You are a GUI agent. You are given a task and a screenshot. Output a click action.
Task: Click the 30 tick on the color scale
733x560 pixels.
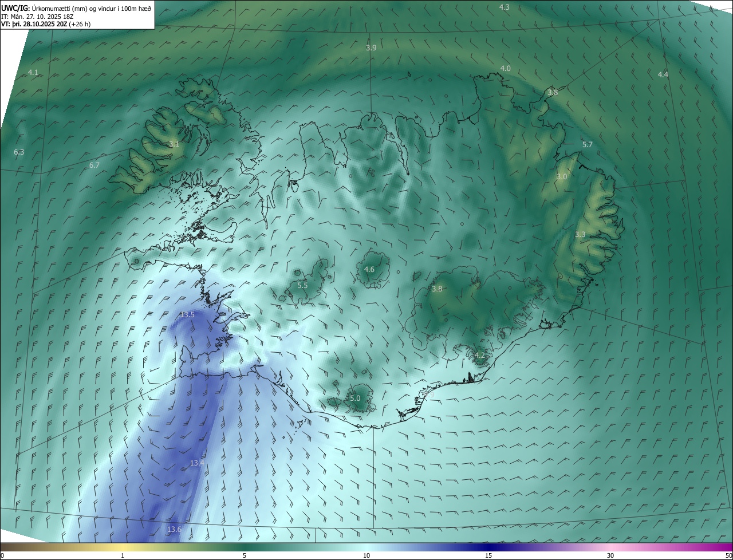click(x=610, y=555)
